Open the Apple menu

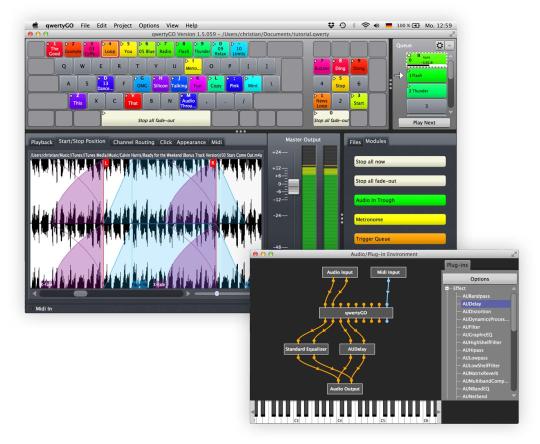[35, 25]
